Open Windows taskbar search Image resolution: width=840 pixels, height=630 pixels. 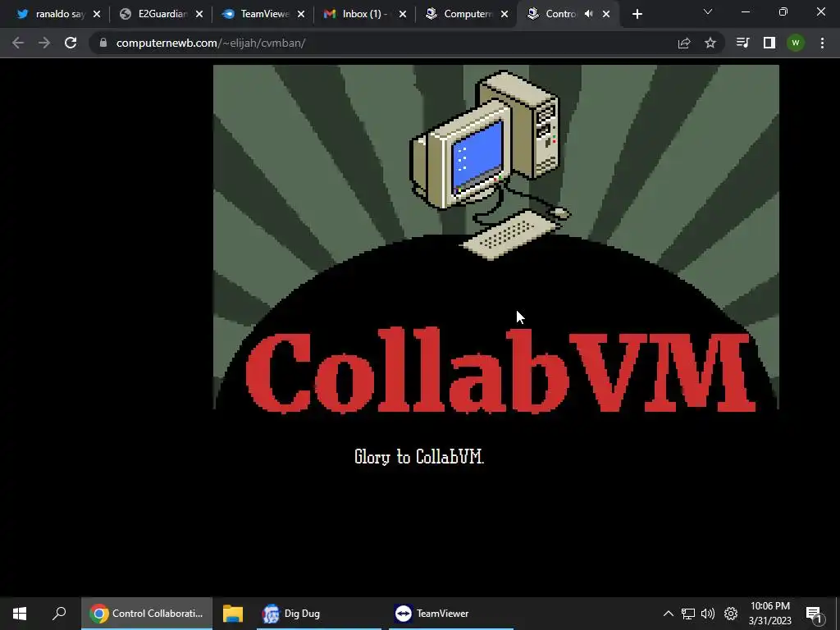[x=59, y=614]
